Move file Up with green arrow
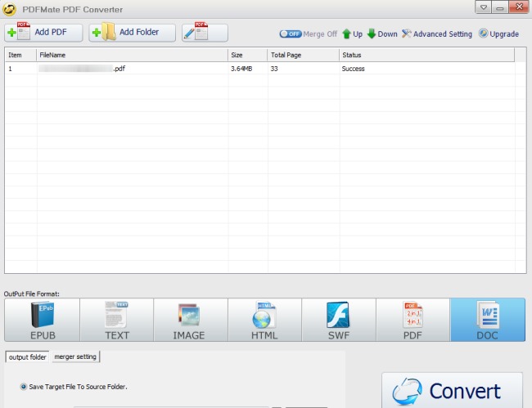 point(352,34)
